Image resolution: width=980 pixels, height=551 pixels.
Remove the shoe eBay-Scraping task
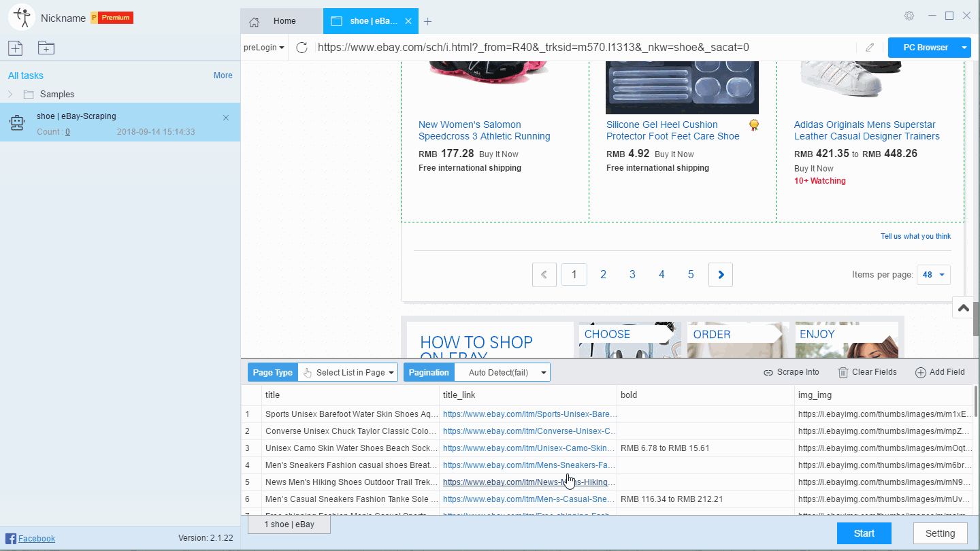click(226, 118)
